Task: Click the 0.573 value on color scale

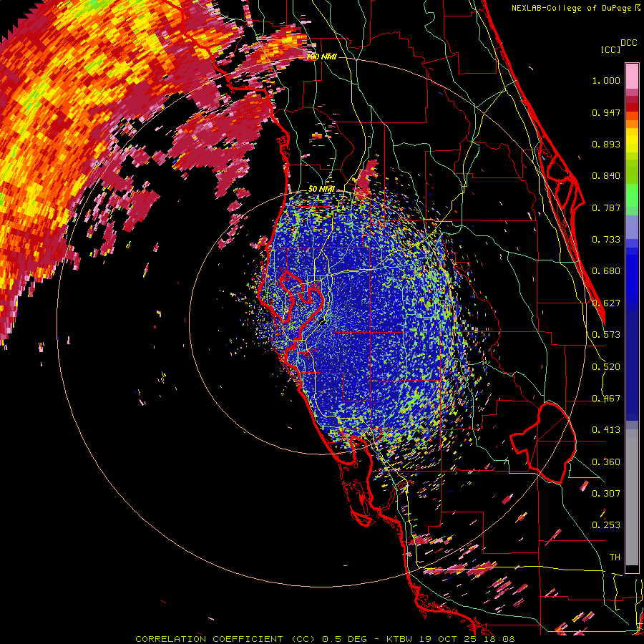Action: [x=606, y=335]
